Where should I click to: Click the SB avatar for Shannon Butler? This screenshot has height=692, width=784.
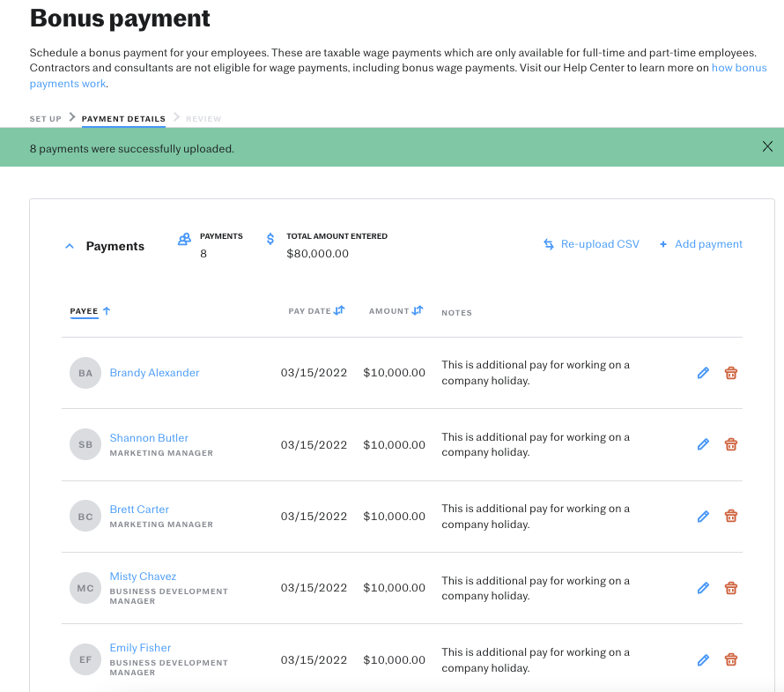tap(85, 444)
